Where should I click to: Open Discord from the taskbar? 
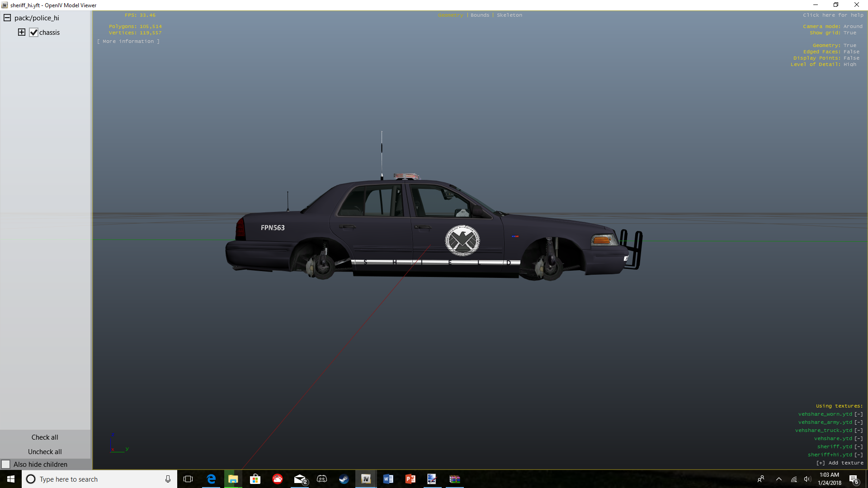coord(322,479)
